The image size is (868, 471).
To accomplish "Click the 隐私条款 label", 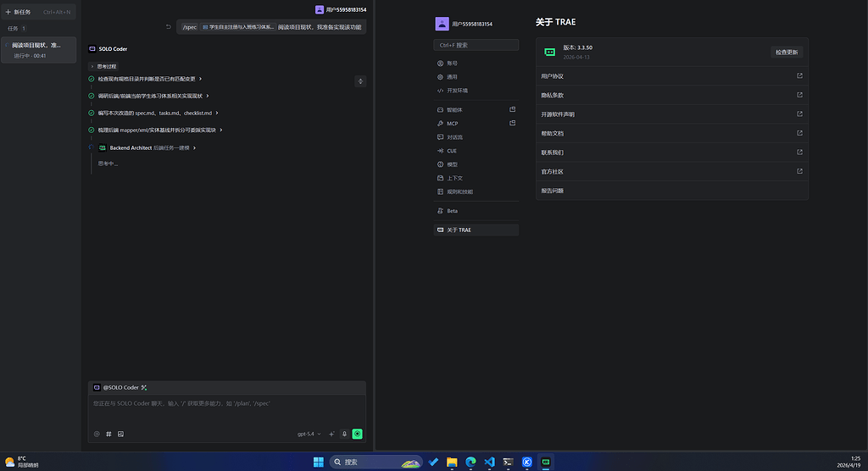I will coord(552,95).
